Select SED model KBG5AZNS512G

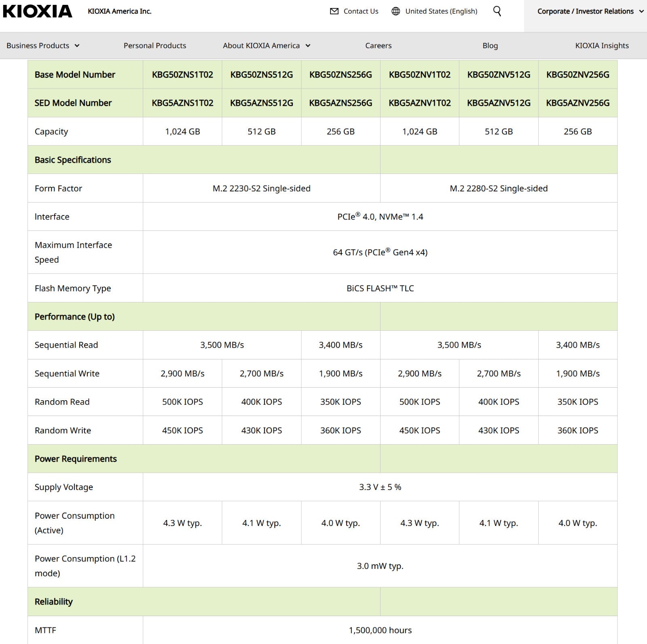point(261,103)
